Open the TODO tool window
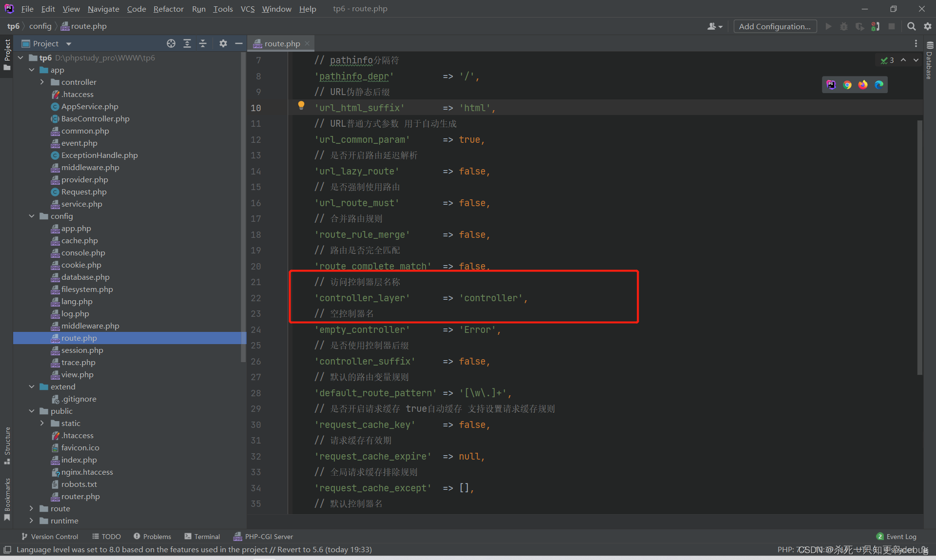936x560 pixels. [106, 536]
